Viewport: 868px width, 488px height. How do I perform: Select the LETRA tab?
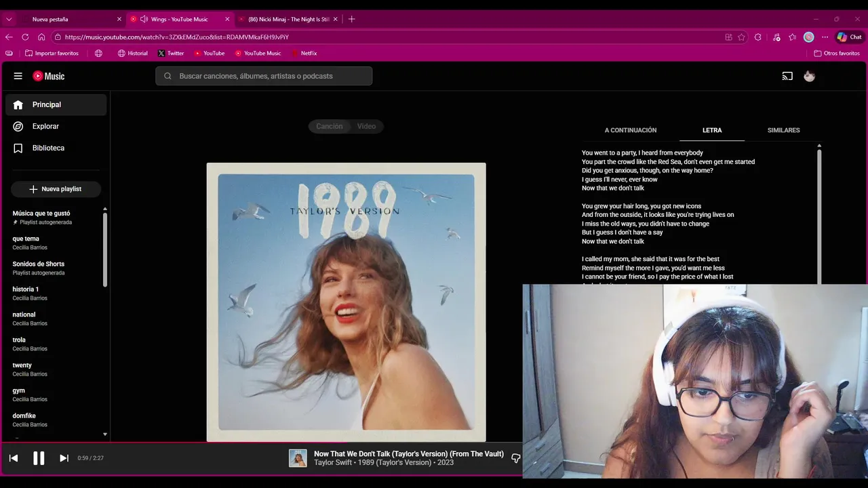click(712, 130)
